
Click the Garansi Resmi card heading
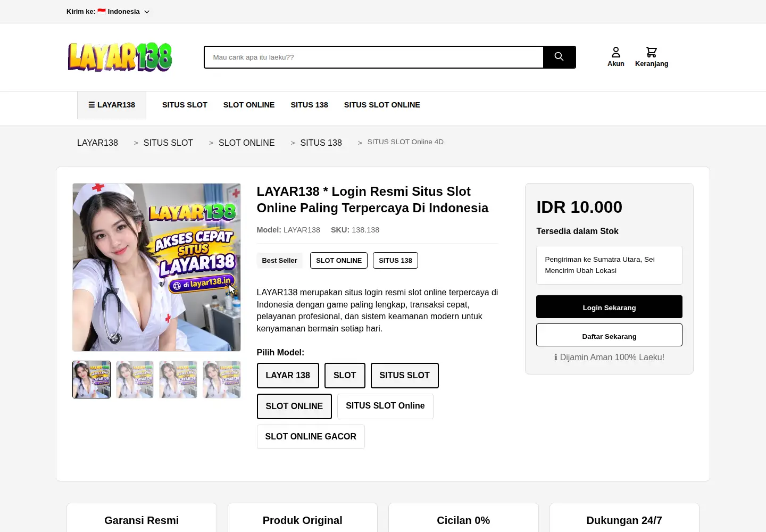(141, 520)
